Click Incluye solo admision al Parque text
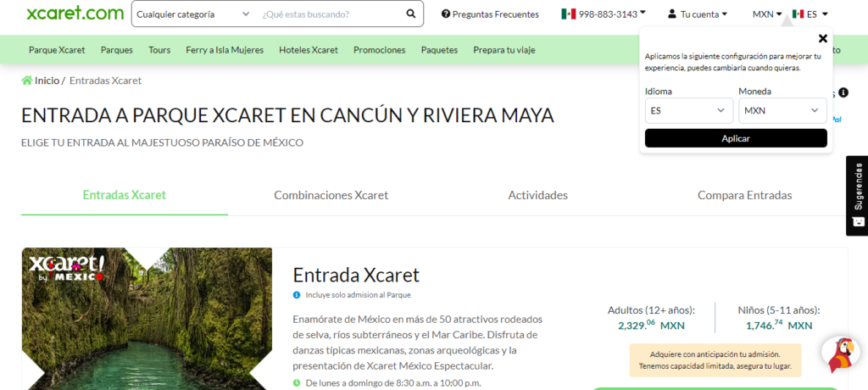This screenshot has width=868, height=390. click(359, 295)
